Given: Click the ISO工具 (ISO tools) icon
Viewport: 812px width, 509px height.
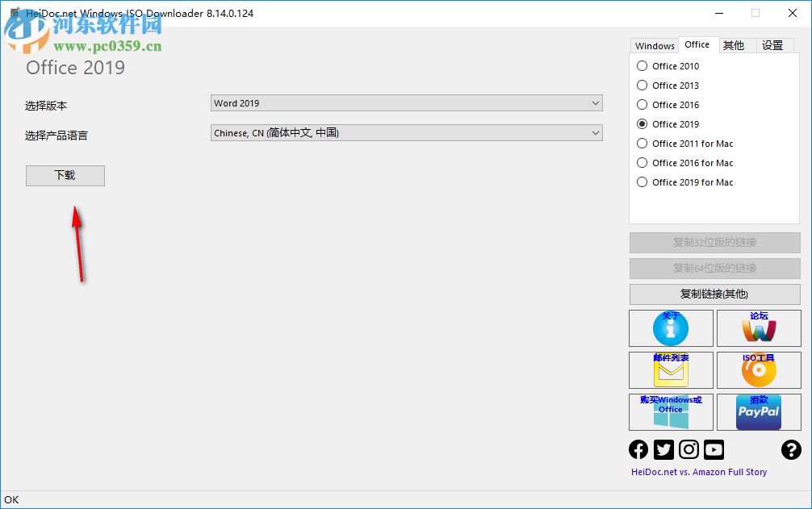Looking at the screenshot, I should pyautogui.click(x=758, y=370).
